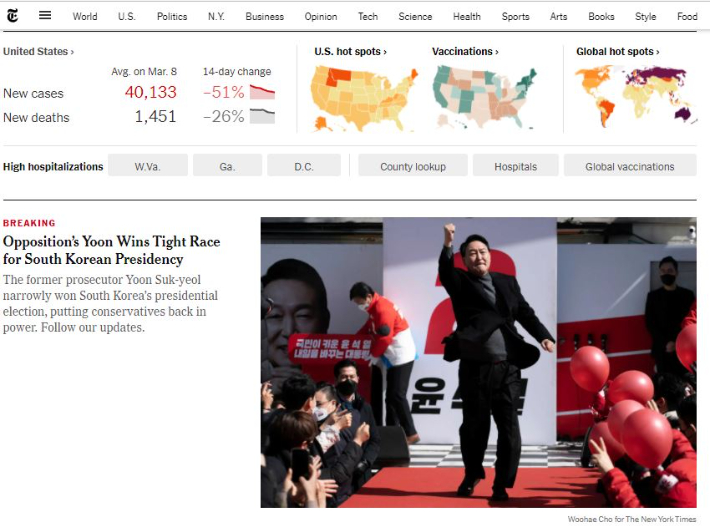Choose the D.C. hospitalizations button
The height and width of the screenshot is (526, 710).
pyautogui.click(x=304, y=165)
